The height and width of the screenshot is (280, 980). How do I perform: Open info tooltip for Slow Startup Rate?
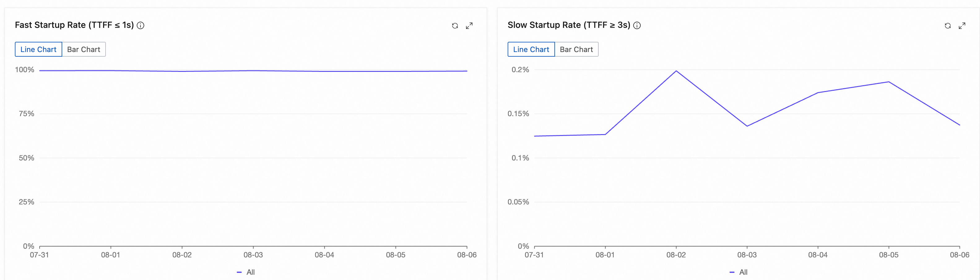coord(637,25)
